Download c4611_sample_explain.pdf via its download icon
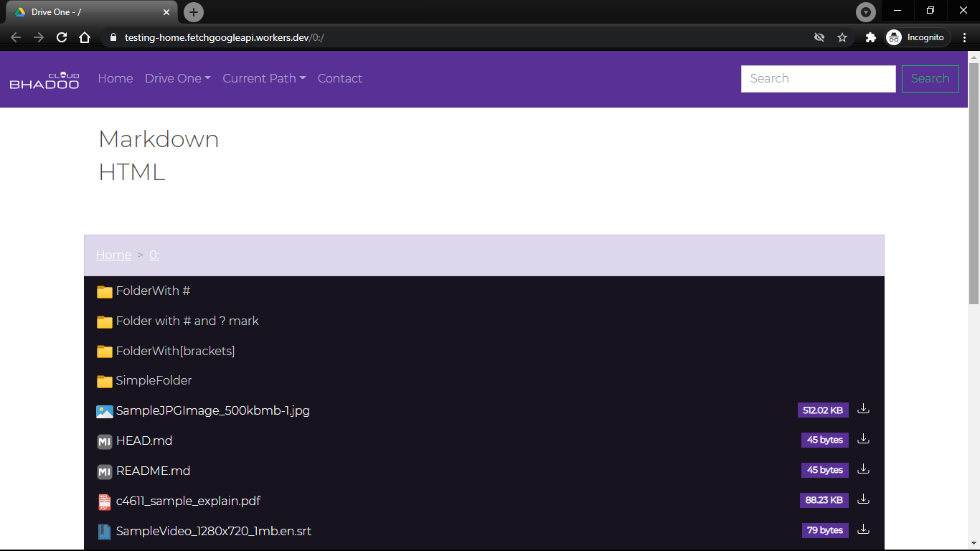980x551 pixels. (x=863, y=500)
